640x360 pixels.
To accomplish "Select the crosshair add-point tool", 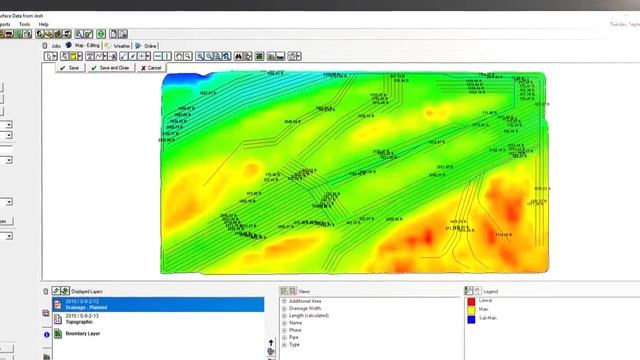I will 141,56.
